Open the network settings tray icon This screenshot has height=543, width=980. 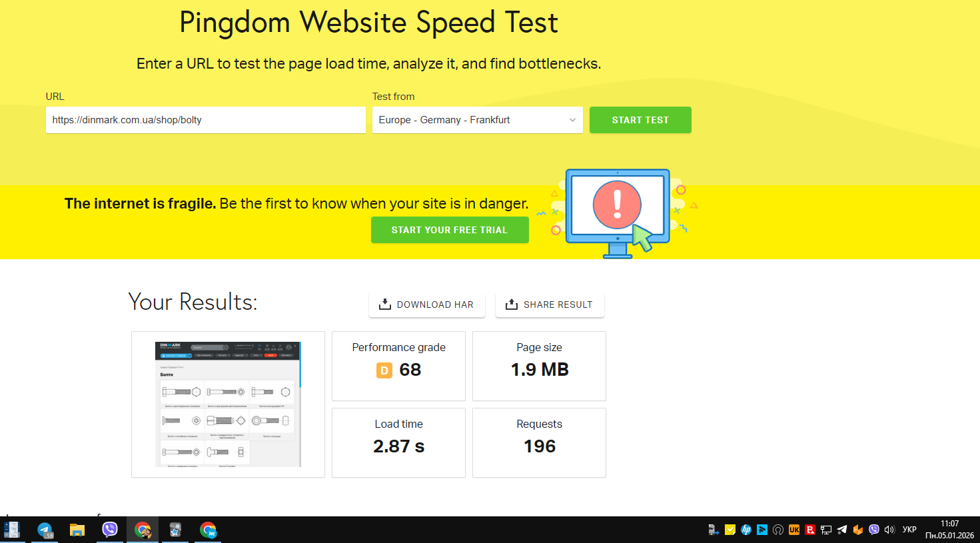click(826, 530)
